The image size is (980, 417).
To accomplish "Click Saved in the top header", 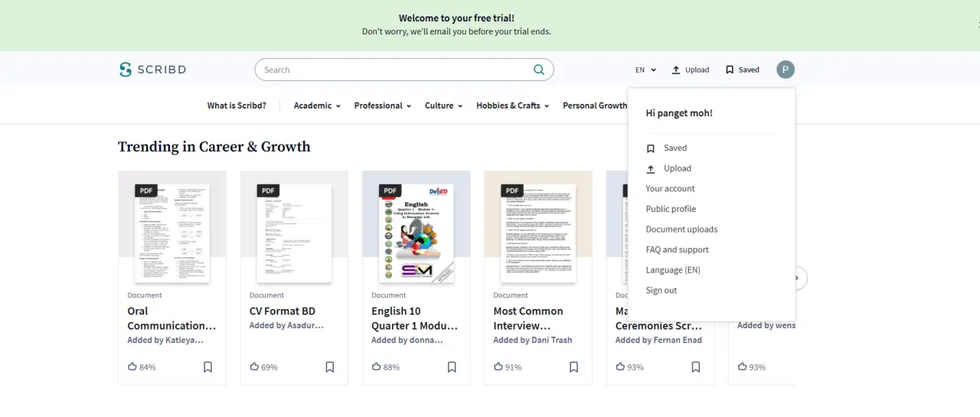I will click(743, 70).
